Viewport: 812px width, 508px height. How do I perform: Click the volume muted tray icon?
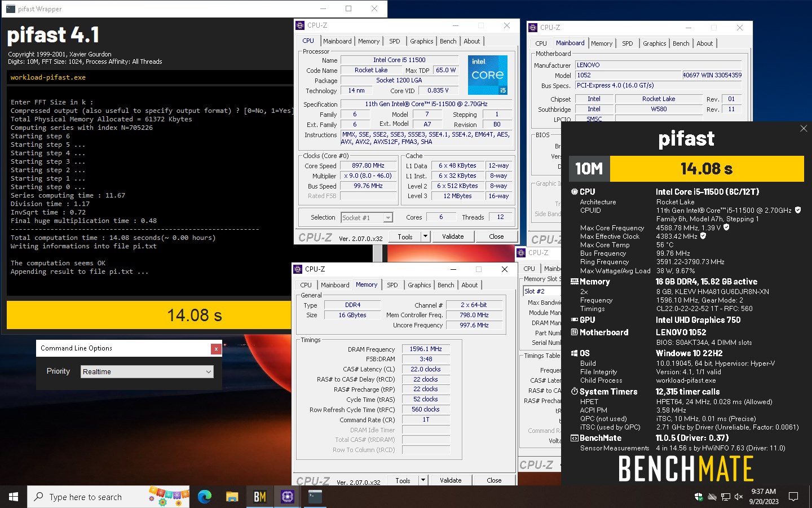[739, 497]
